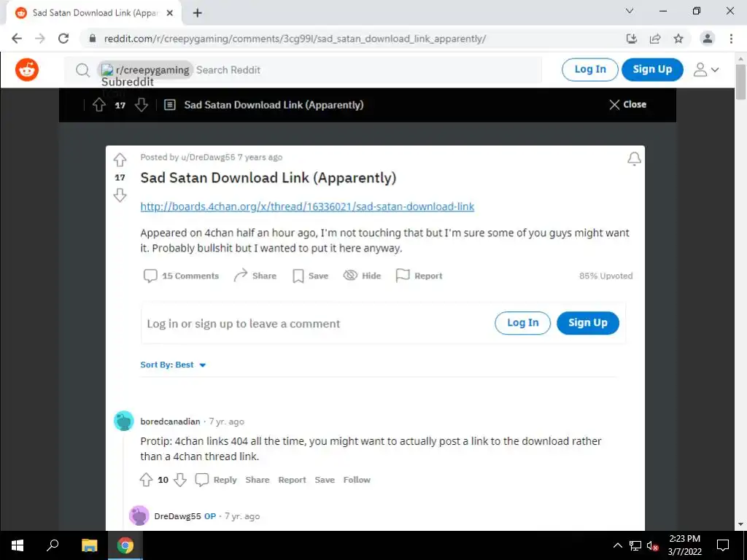Close the post overlay with Close button
This screenshot has height=560, width=747.
[628, 104]
